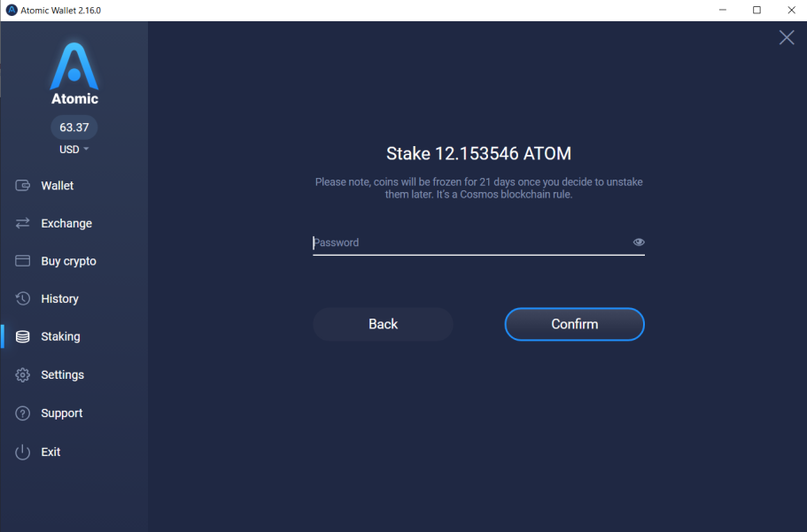The image size is (807, 532).
Task: Click the Buy crypto card icon
Action: [23, 261]
